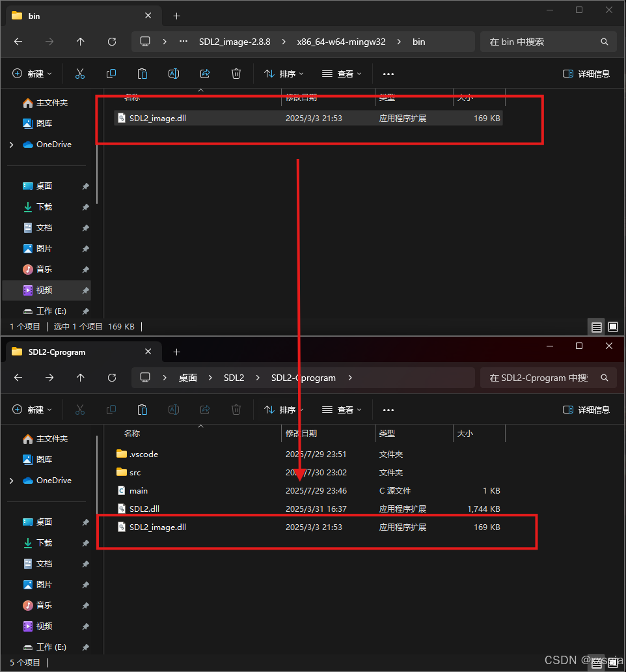This screenshot has height=672, width=626.
Task: Navigate to 桌面 via the breadcrumb bar
Action: pyautogui.click(x=187, y=377)
